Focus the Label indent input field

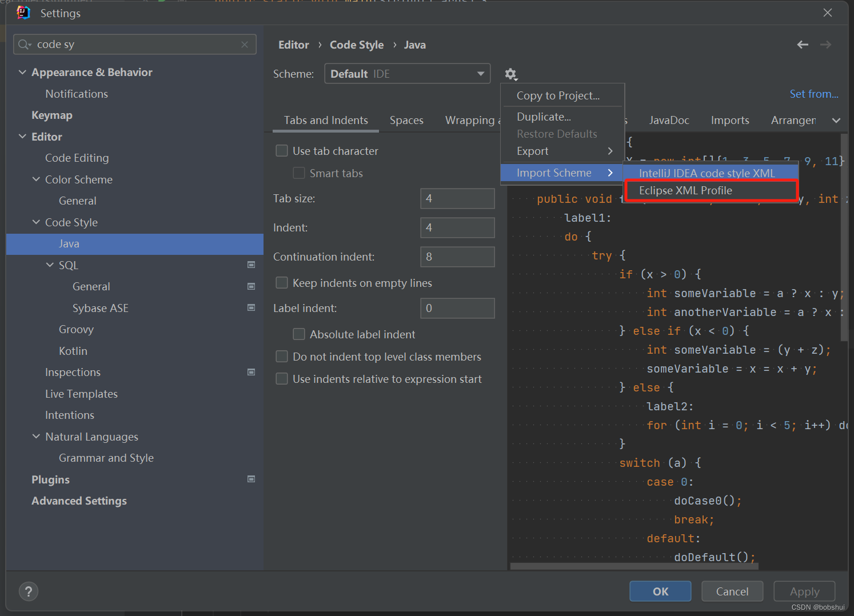click(x=457, y=308)
